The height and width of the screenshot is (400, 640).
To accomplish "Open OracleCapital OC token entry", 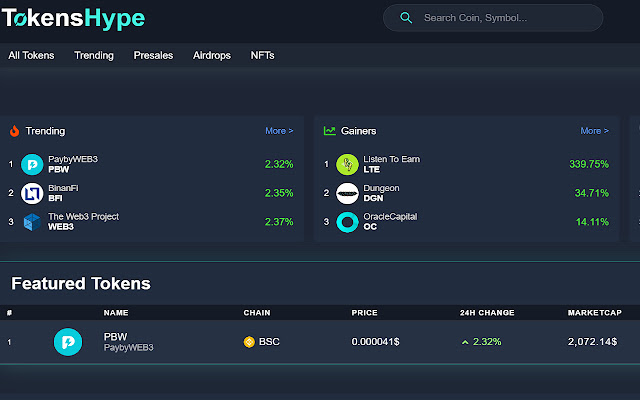I will tap(390, 222).
